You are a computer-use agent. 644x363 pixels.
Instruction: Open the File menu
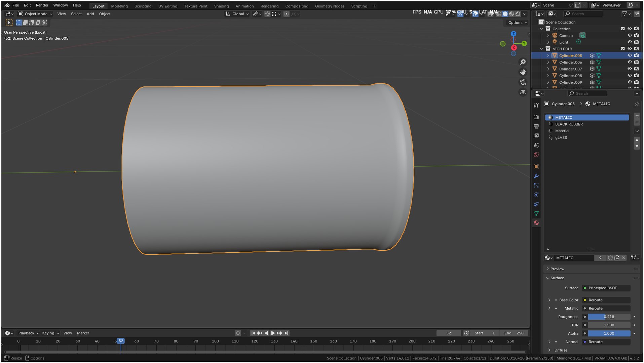15,5
